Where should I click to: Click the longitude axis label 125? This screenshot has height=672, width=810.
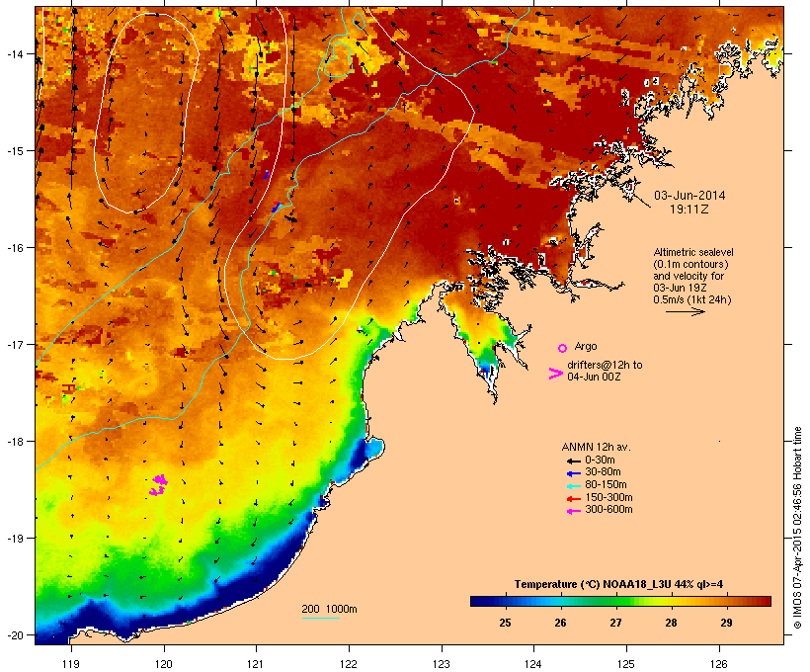point(626,664)
